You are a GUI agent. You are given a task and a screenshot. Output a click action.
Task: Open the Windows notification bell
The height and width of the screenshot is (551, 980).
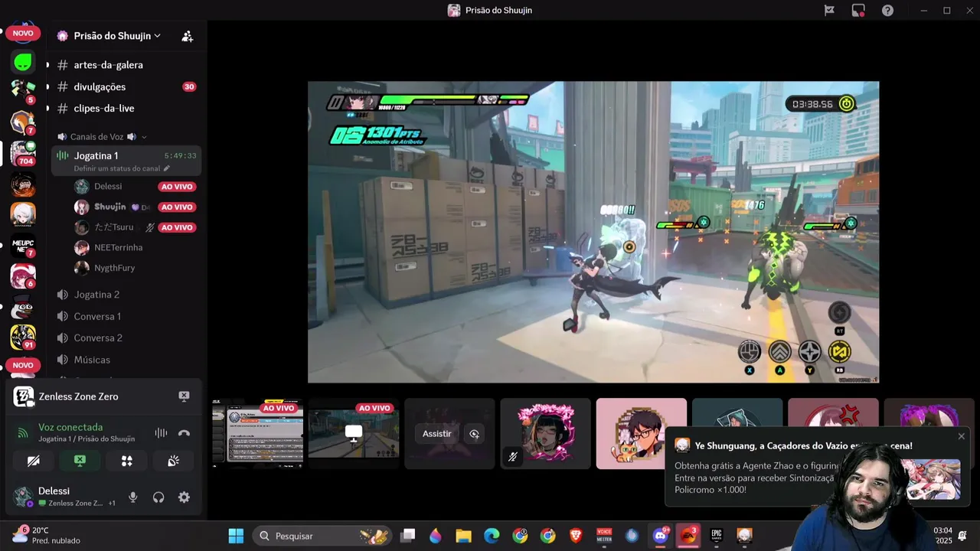[x=962, y=535]
